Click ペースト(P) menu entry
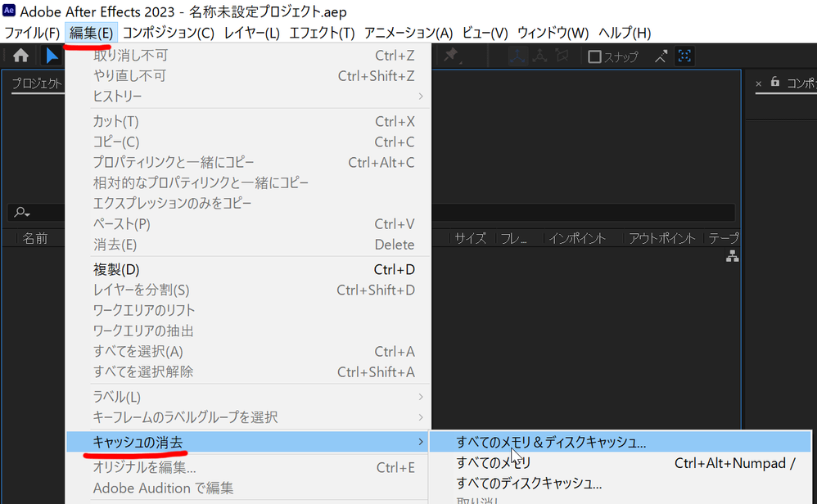Image resolution: width=817 pixels, height=504 pixels. (249, 224)
